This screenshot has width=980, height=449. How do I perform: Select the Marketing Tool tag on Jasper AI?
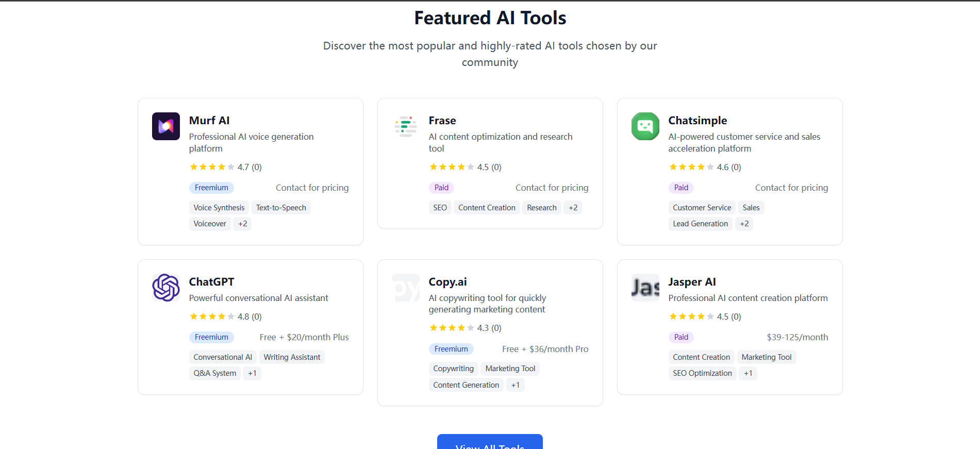click(767, 357)
